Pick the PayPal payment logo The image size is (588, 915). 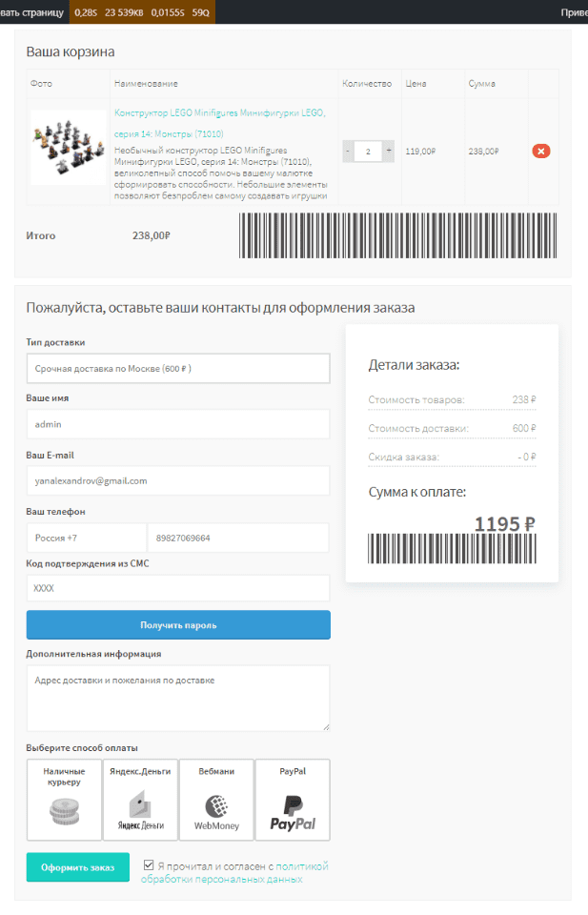pos(293,811)
